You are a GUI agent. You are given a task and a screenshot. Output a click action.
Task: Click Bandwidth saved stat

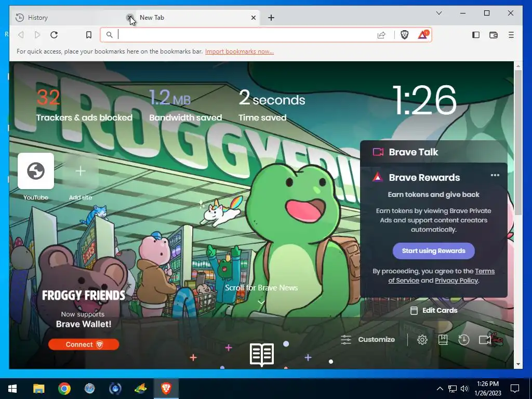185,105
